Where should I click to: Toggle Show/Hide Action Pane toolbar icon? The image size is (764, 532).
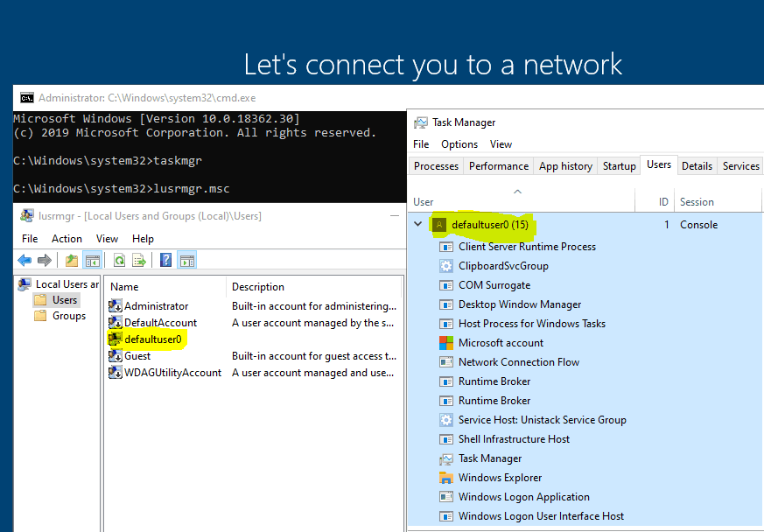pos(187,261)
